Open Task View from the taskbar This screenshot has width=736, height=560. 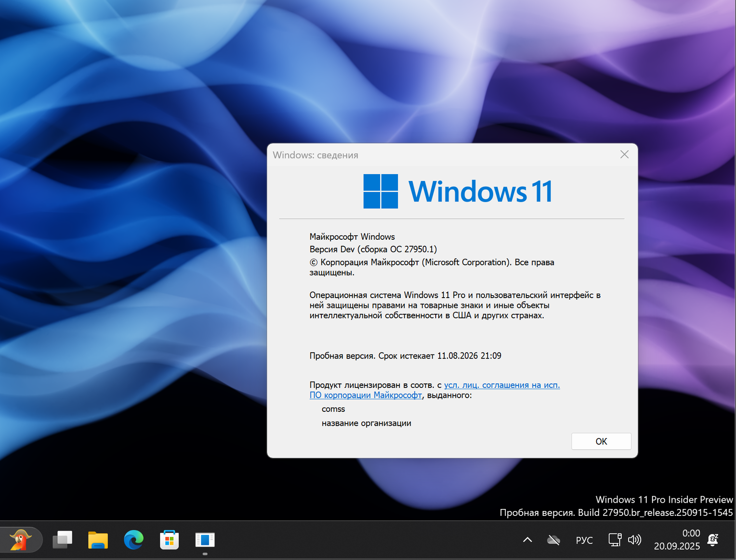pyautogui.click(x=62, y=539)
